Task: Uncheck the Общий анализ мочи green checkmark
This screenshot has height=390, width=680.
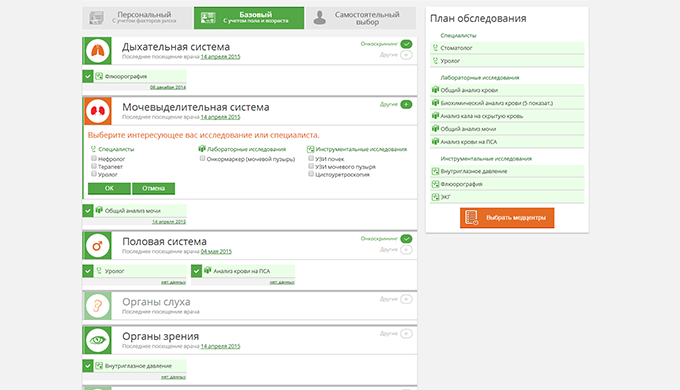Action: pos(88,211)
